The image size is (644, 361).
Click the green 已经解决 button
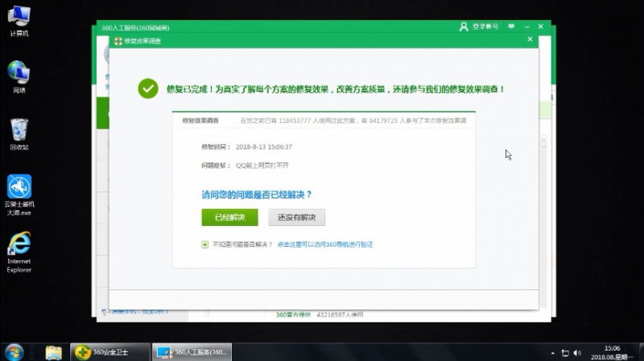(229, 217)
